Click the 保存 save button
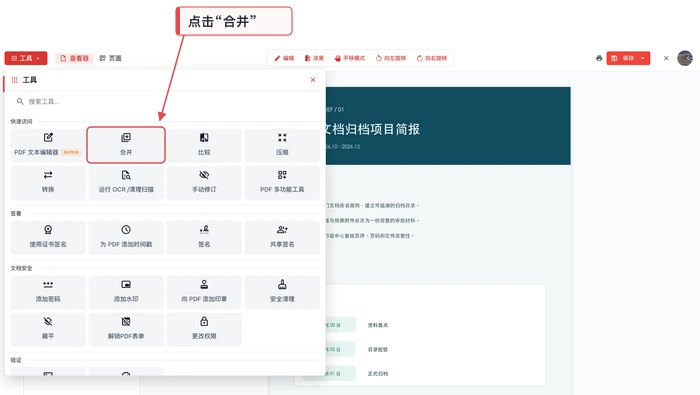Image resolution: width=700 pixels, height=395 pixels. point(623,58)
